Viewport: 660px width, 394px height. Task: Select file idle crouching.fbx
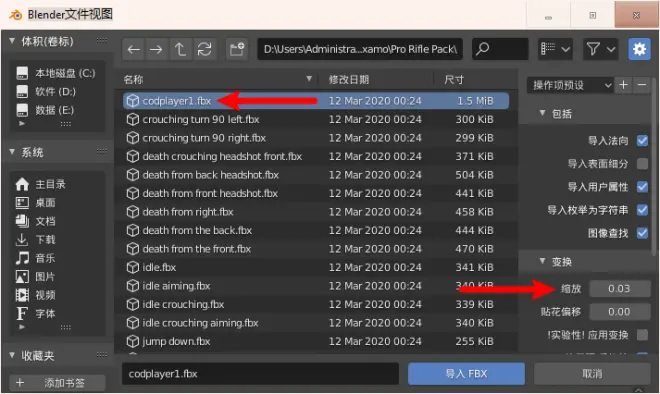point(316,305)
